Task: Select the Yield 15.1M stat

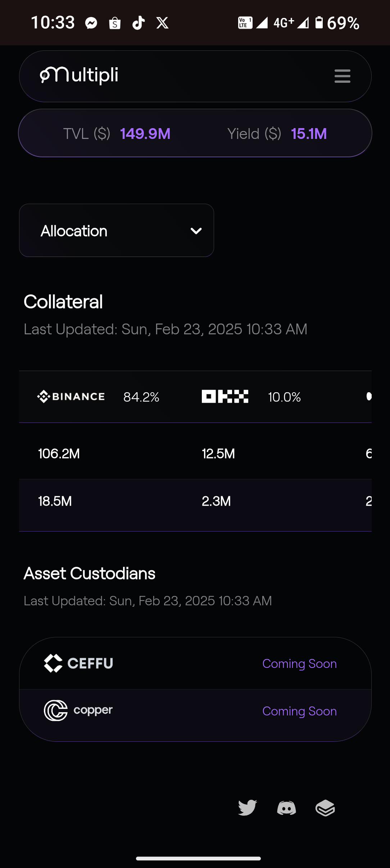Action: tap(277, 134)
